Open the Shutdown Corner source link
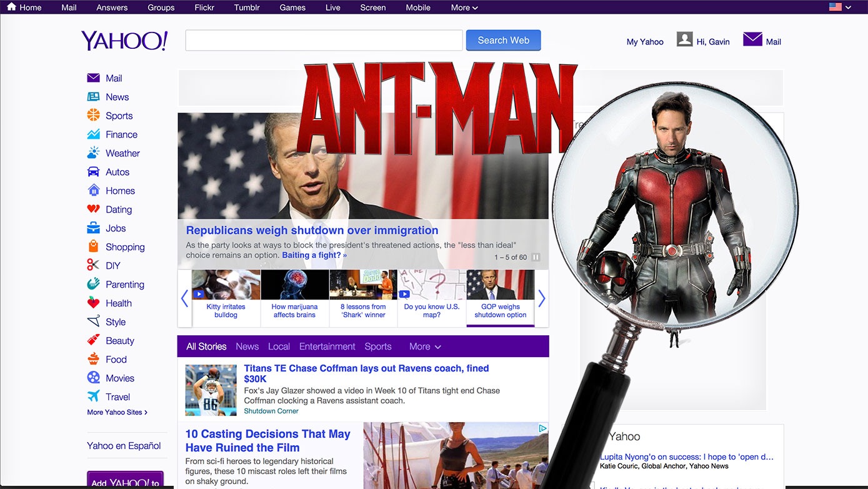The height and width of the screenshot is (489, 868). pyautogui.click(x=271, y=411)
